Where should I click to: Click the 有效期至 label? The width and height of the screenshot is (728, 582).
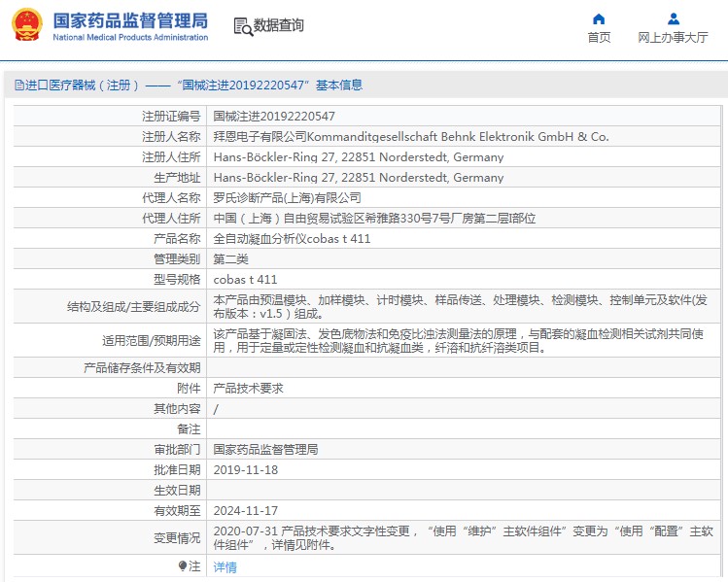tap(177, 510)
